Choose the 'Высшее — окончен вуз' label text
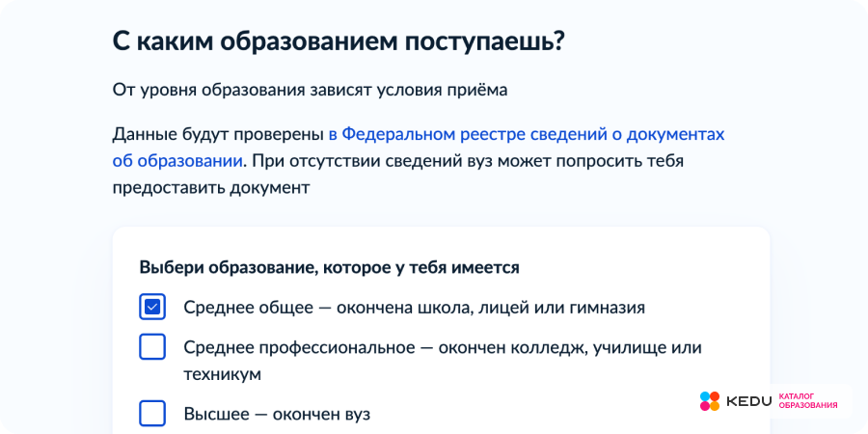The width and height of the screenshot is (868, 434). (277, 414)
